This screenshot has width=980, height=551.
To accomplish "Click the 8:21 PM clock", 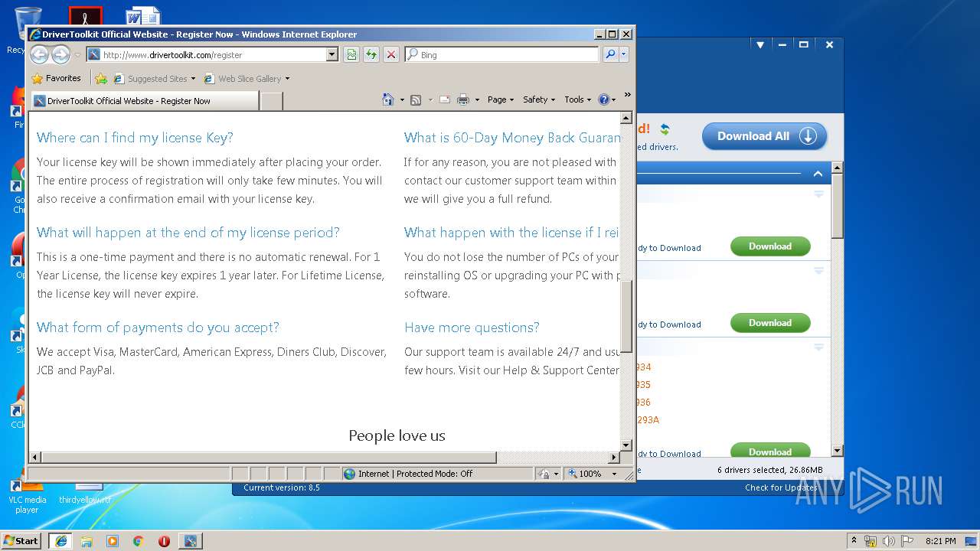I will [x=940, y=541].
